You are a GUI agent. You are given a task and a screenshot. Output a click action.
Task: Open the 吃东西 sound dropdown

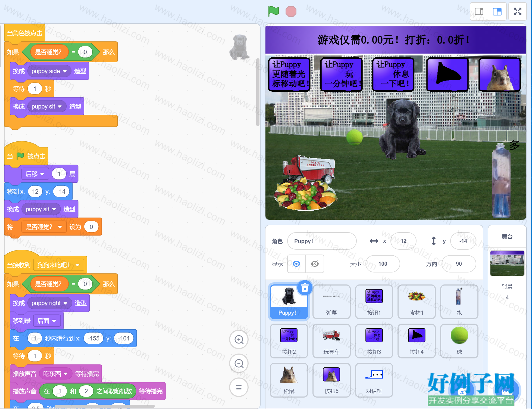55,374
